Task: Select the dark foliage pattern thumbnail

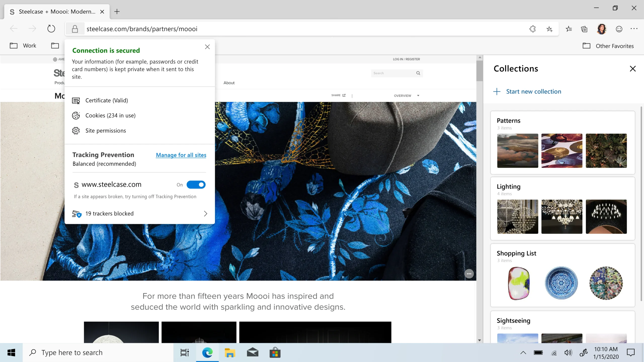Action: tap(606, 151)
